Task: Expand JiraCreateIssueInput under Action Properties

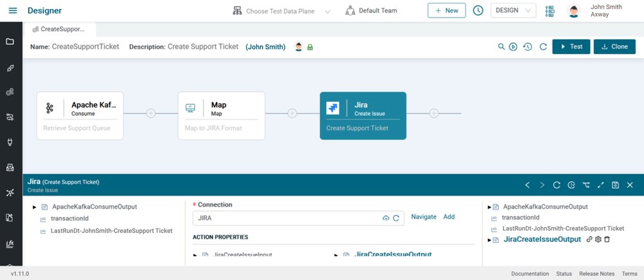Action: pos(195,255)
